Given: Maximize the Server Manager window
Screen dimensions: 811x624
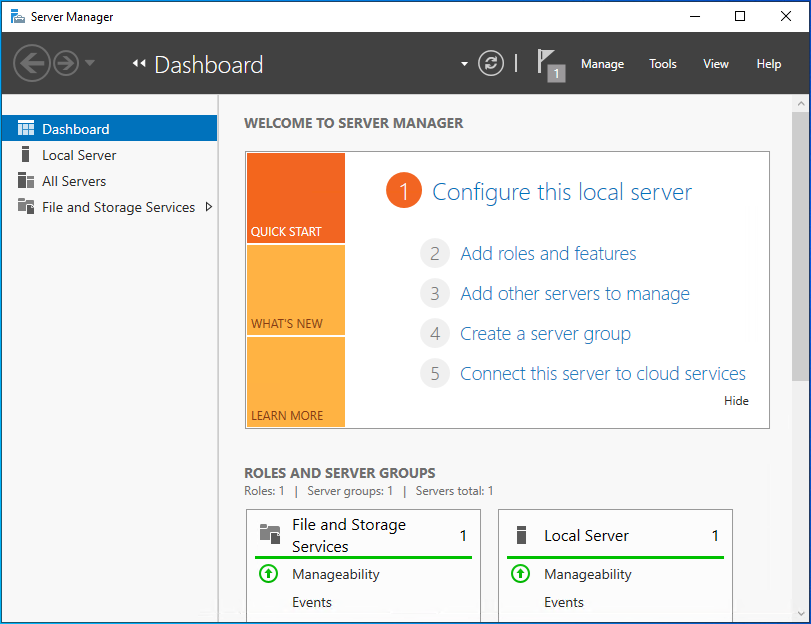Looking at the screenshot, I should click(x=740, y=17).
